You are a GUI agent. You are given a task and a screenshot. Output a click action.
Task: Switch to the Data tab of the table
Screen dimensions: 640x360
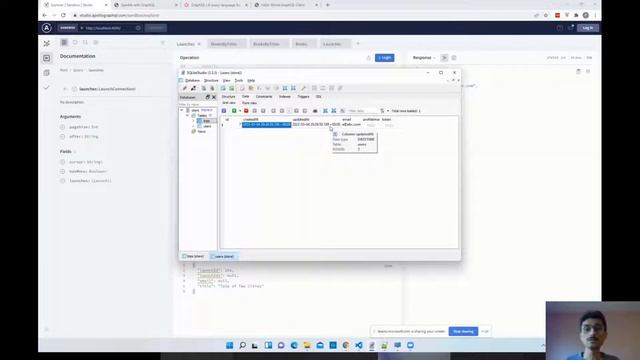point(245,97)
